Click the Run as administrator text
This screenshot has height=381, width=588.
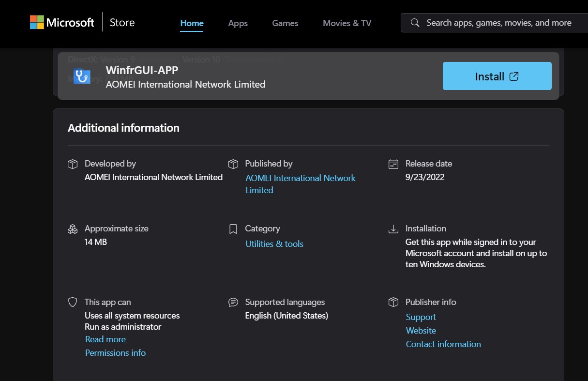tap(123, 327)
